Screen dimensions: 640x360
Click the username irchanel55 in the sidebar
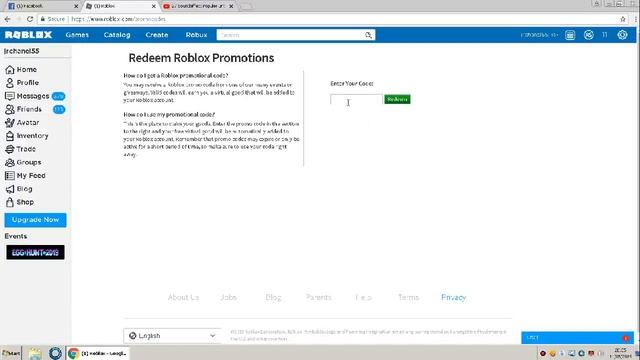pyautogui.click(x=22, y=51)
